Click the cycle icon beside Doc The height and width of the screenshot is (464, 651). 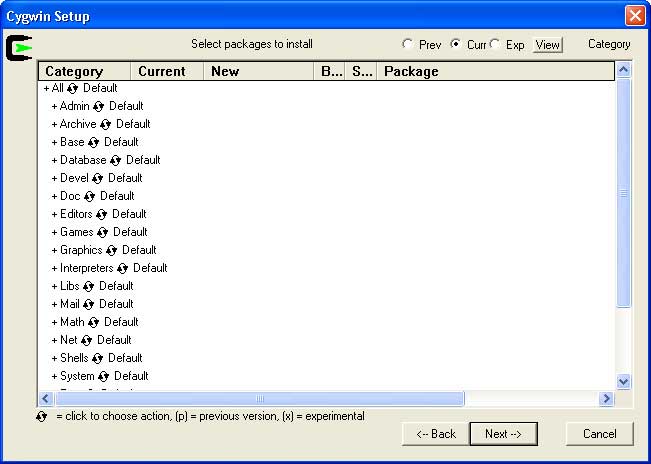90,196
